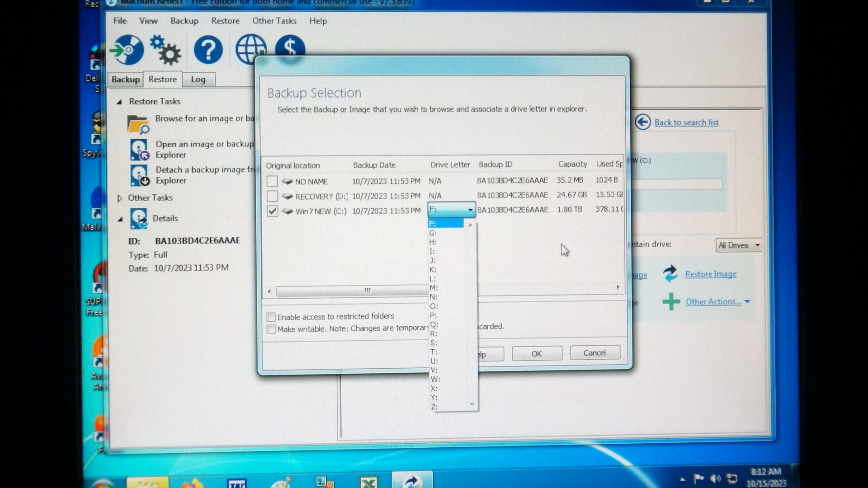The image size is (868, 488).
Task: Click the Capacity column header
Action: coord(572,164)
